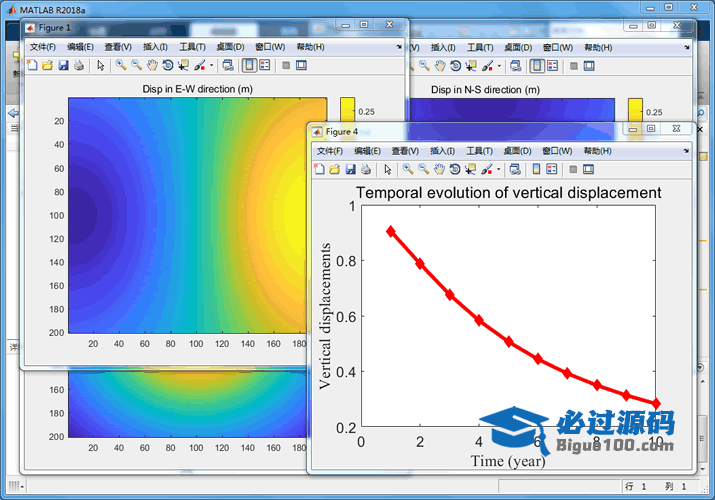715x500 pixels.
Task: Activate Zoom In tool in Figure 1
Action: (121, 66)
